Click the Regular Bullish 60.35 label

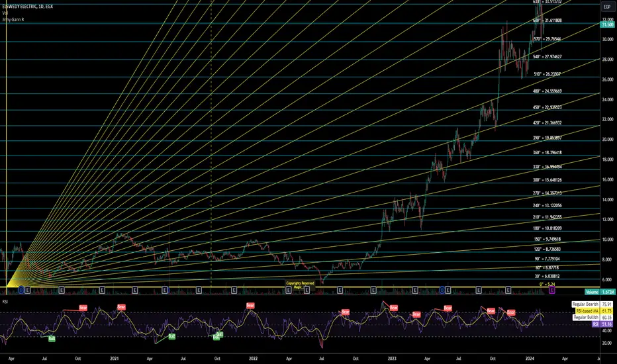pyautogui.click(x=592, y=317)
